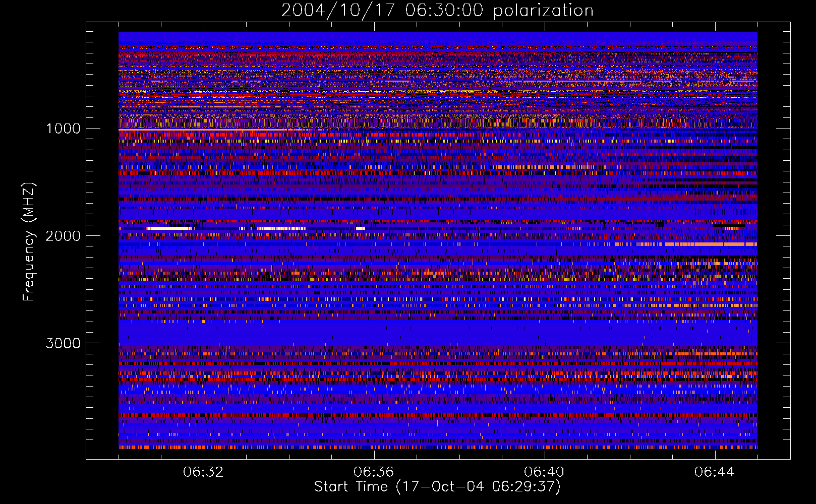The width and height of the screenshot is (816, 504).
Task: Click the 06:32 time tick label
Action: 203,472
